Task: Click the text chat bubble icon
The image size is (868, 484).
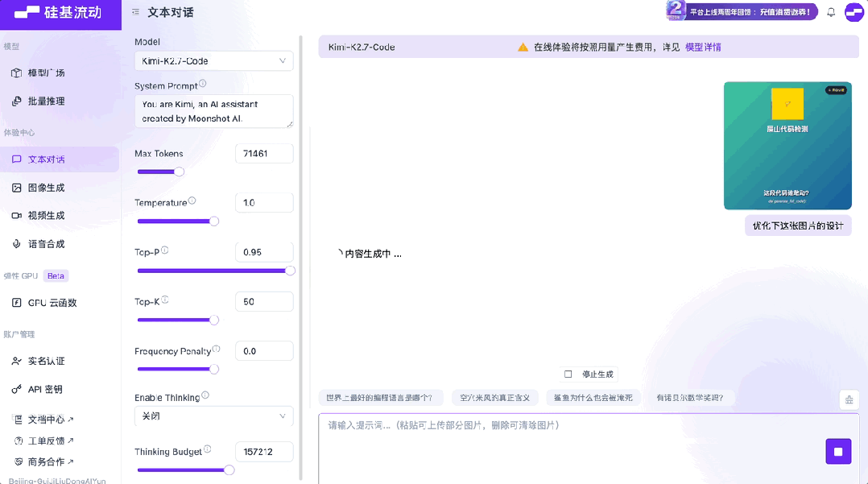Action: (17, 159)
